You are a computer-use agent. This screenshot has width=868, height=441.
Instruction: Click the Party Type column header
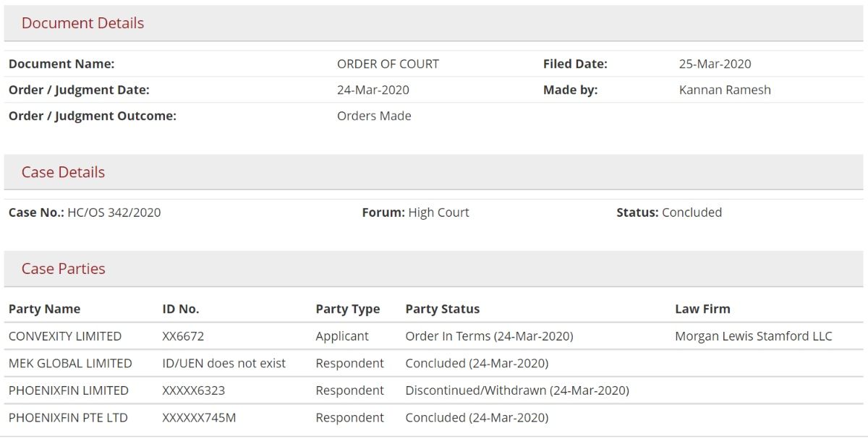coord(347,309)
